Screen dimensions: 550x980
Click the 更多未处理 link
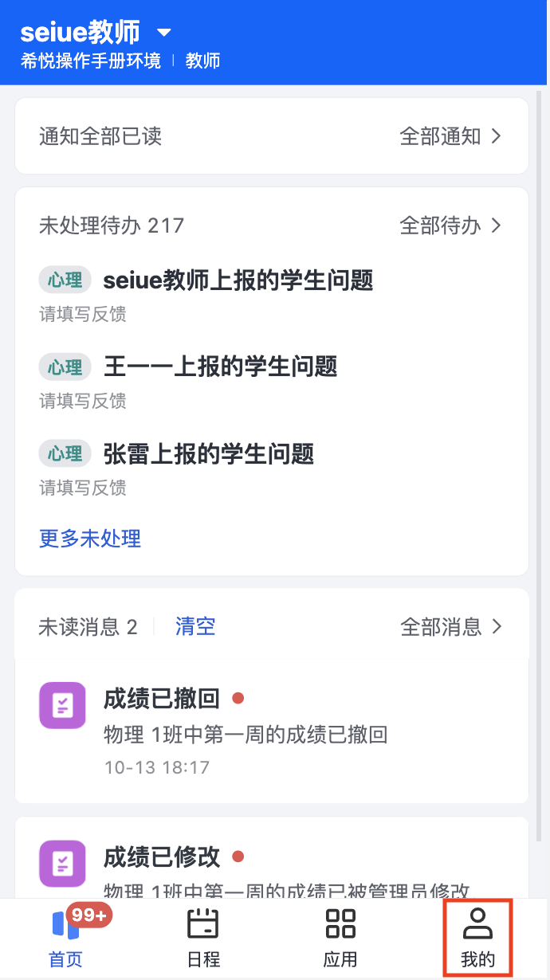click(90, 539)
